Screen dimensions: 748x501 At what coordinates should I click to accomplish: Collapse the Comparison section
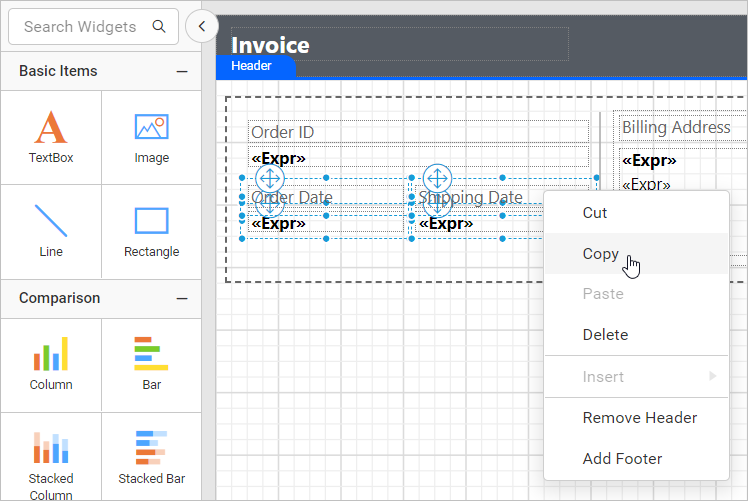[182, 298]
